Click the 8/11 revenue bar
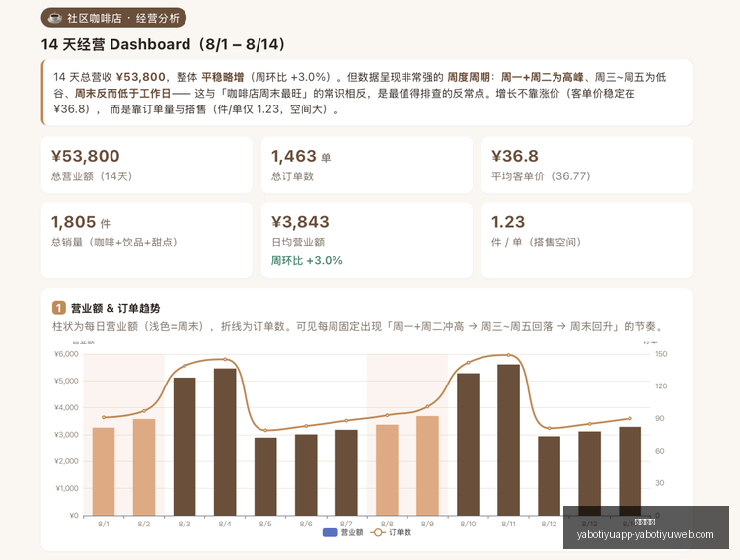740x560 pixels. (x=508, y=440)
